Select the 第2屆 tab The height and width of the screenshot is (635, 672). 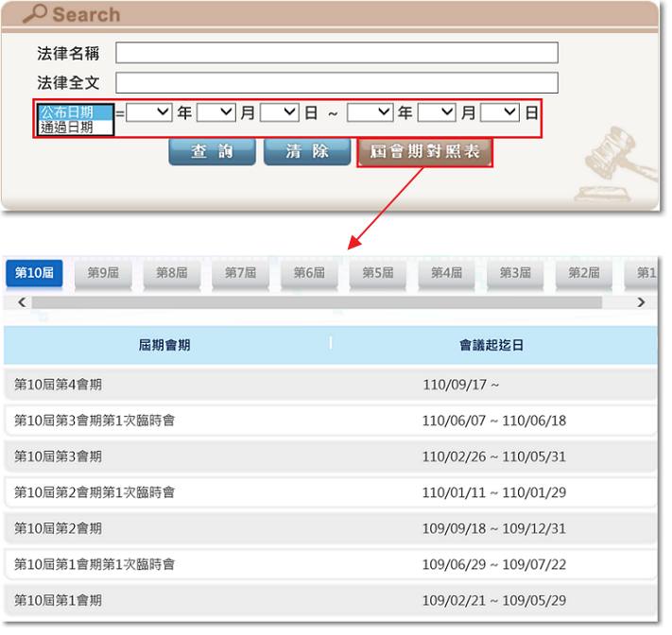point(583,273)
